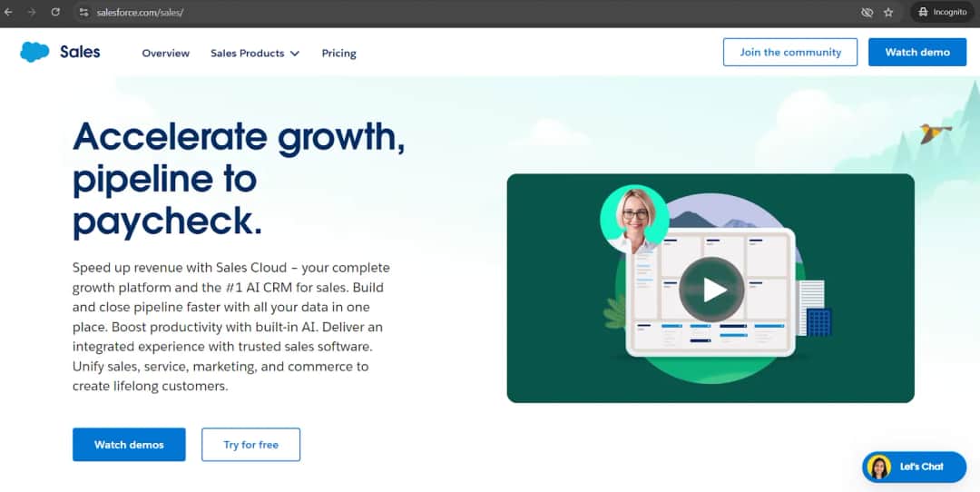Play the Sales Cloud demo video
The width and height of the screenshot is (980, 492).
[x=712, y=290]
